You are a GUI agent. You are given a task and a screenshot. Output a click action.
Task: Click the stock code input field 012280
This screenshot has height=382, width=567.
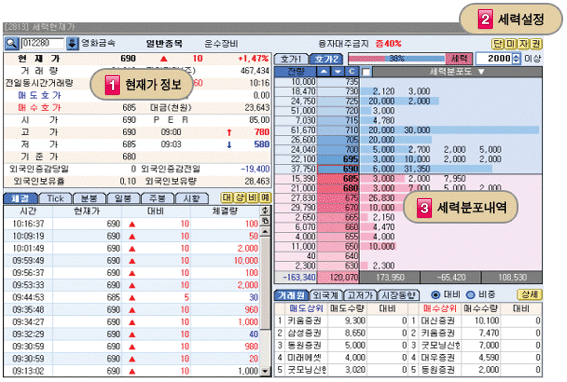point(42,43)
